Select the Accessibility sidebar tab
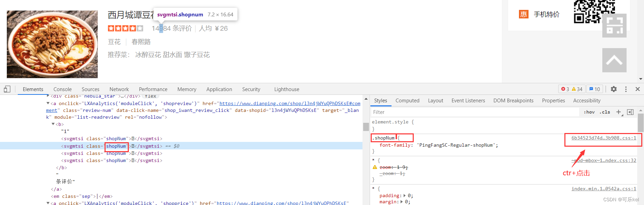The height and width of the screenshot is (205, 644). [587, 100]
